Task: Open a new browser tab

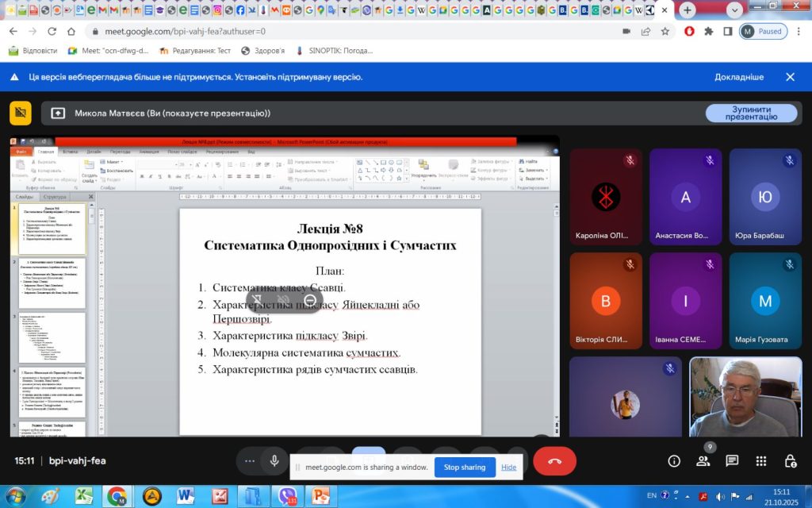Action: [687, 10]
